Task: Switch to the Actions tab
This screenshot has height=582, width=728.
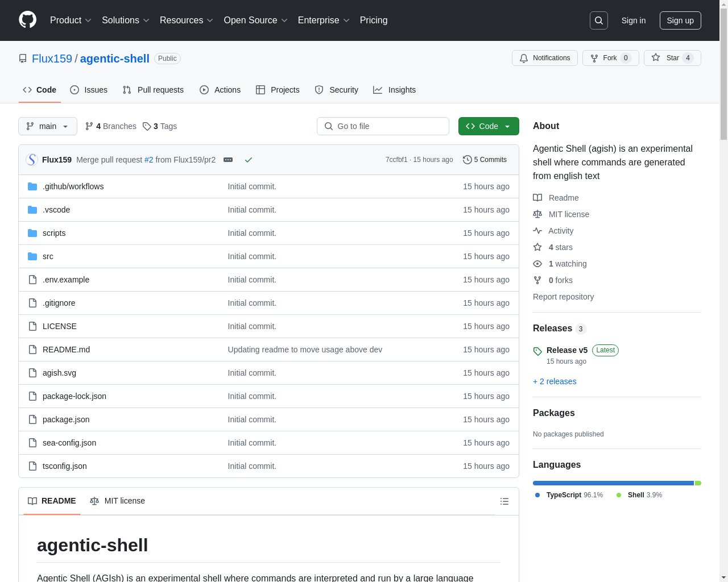Action: pos(220,90)
